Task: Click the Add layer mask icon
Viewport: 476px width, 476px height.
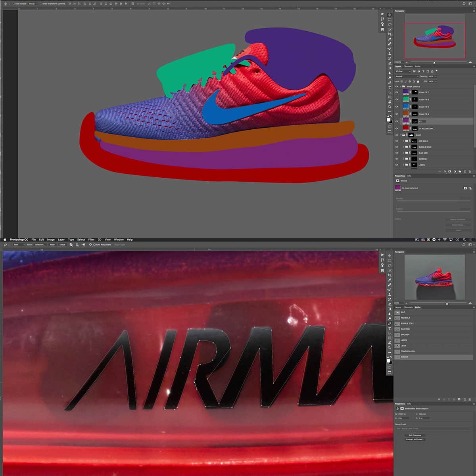Action: [x=449, y=172]
